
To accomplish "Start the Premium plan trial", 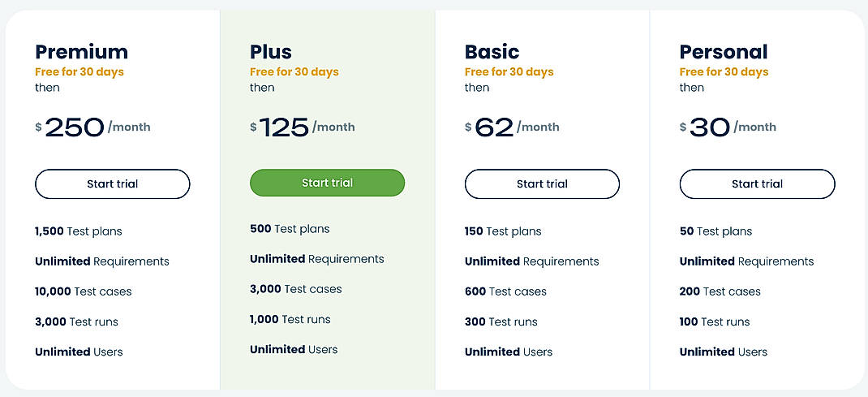I will 112,184.
